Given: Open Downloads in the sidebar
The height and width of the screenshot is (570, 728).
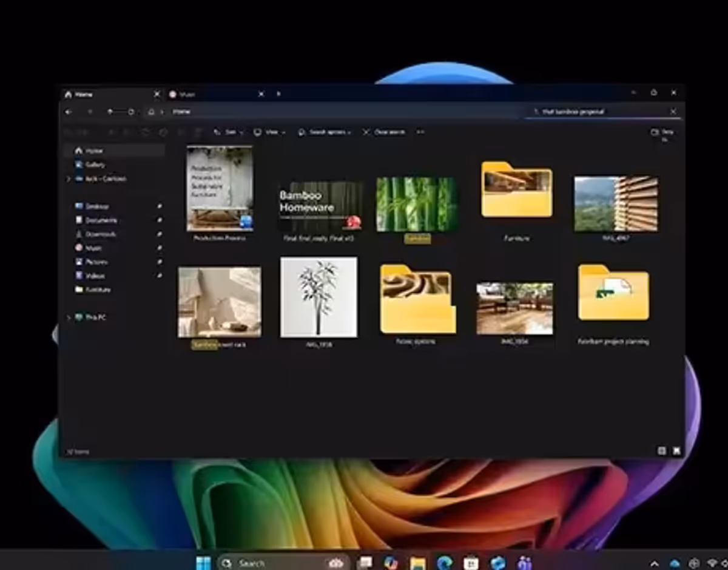Looking at the screenshot, I should point(96,234).
